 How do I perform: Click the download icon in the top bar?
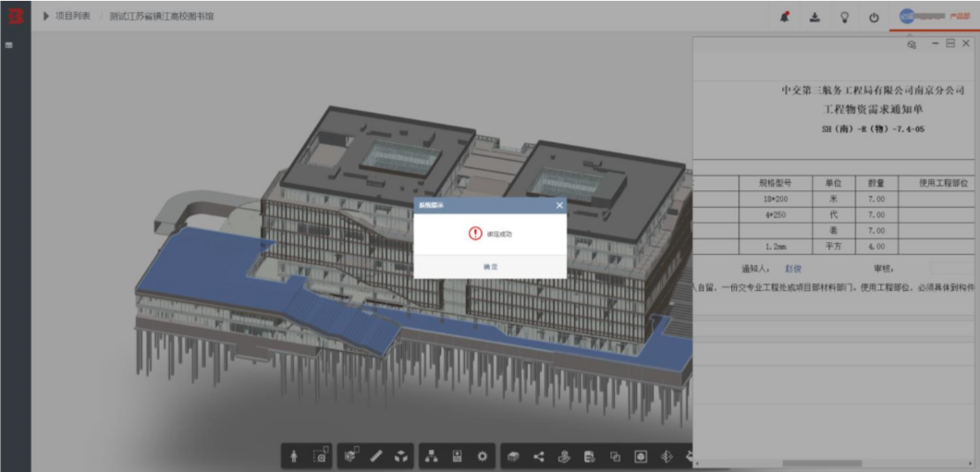coord(815,18)
